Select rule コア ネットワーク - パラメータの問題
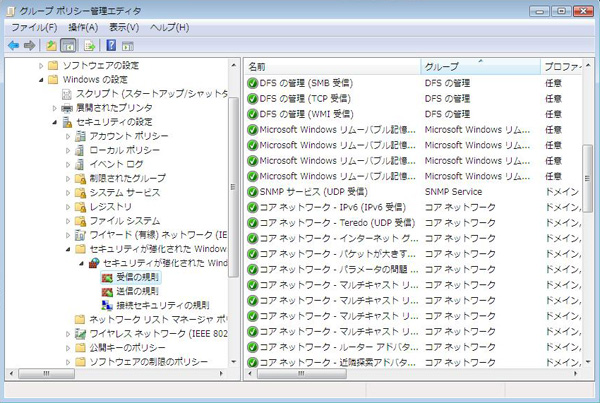 (x=339, y=269)
